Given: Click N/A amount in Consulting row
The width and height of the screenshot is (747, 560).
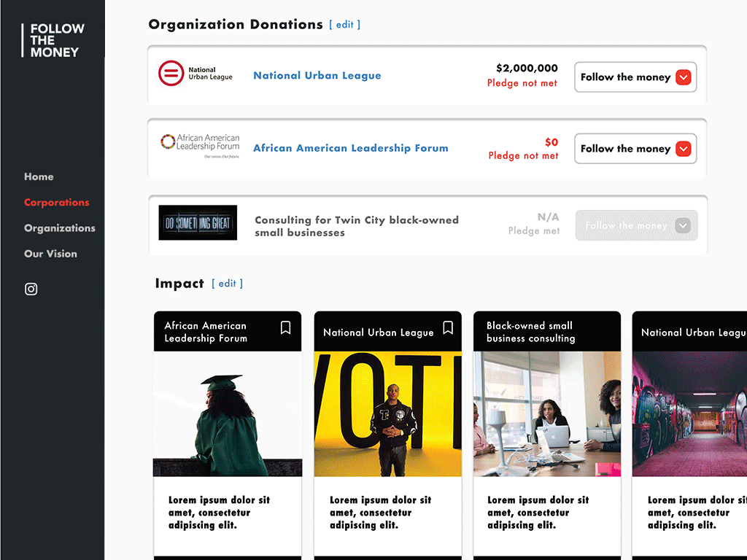Looking at the screenshot, I should click(x=549, y=217).
